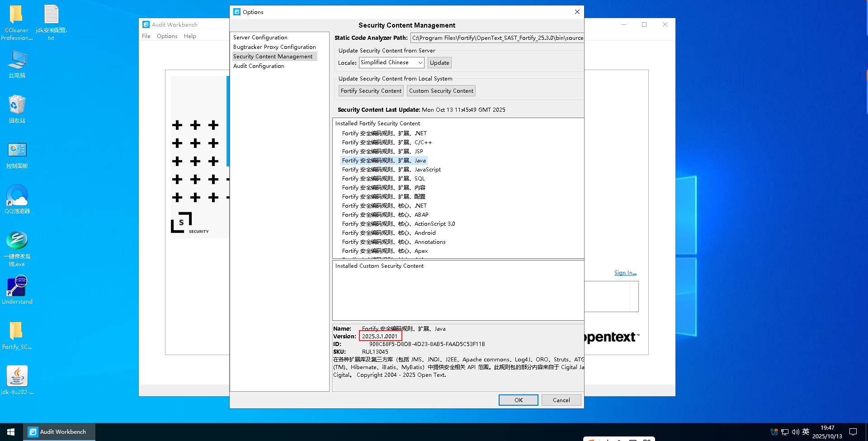Select Bugtracker Proxy Configuration option
Image resolution: width=868 pixels, height=441 pixels.
coord(274,47)
